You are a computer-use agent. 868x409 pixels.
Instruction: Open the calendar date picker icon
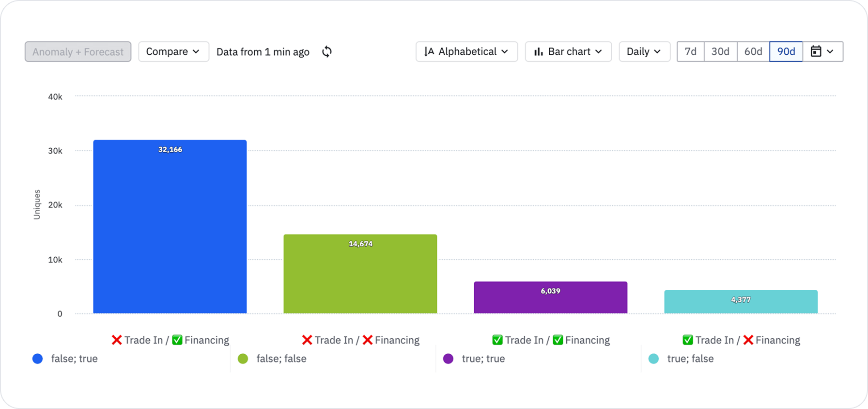[816, 51]
